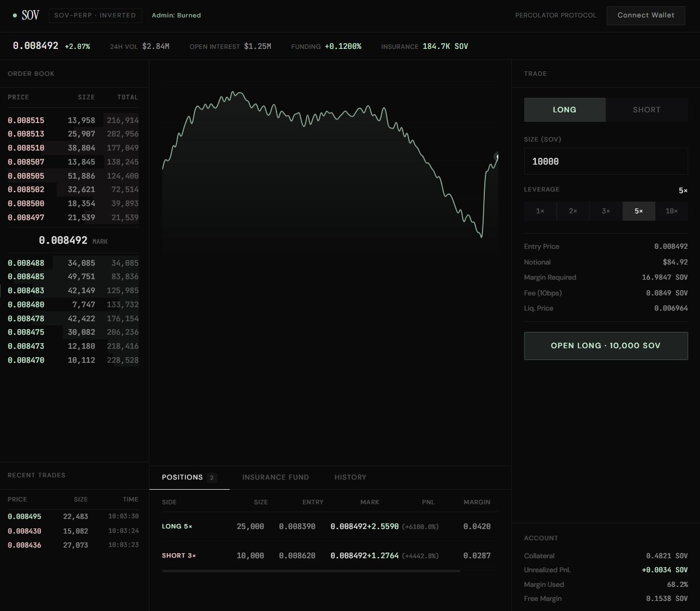Select the 0.008515 ask price row

click(x=72, y=120)
